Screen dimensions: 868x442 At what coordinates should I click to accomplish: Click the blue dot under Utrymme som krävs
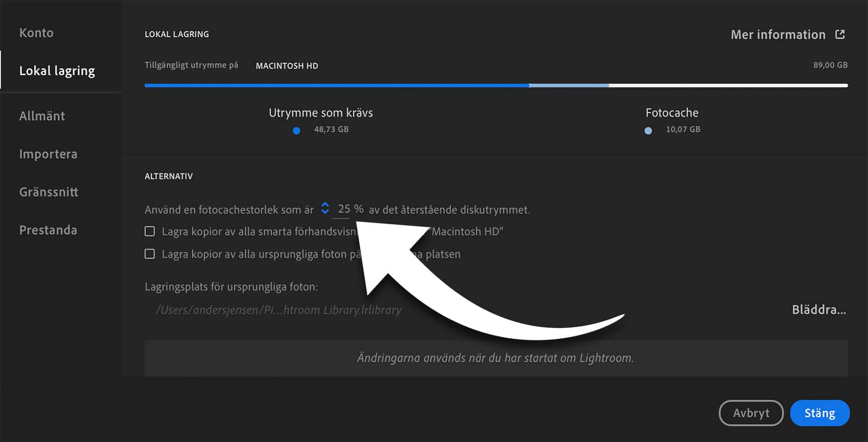coord(296,130)
